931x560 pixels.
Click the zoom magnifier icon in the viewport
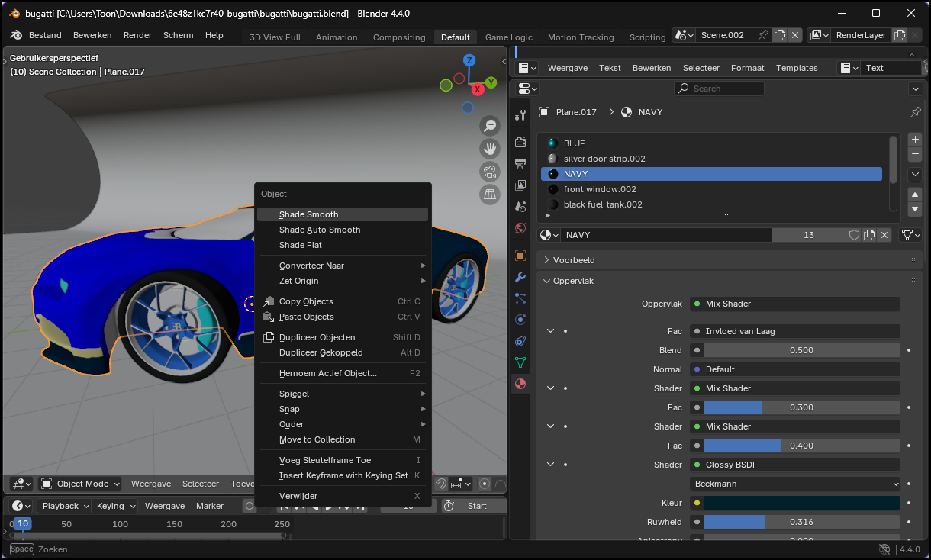click(490, 126)
